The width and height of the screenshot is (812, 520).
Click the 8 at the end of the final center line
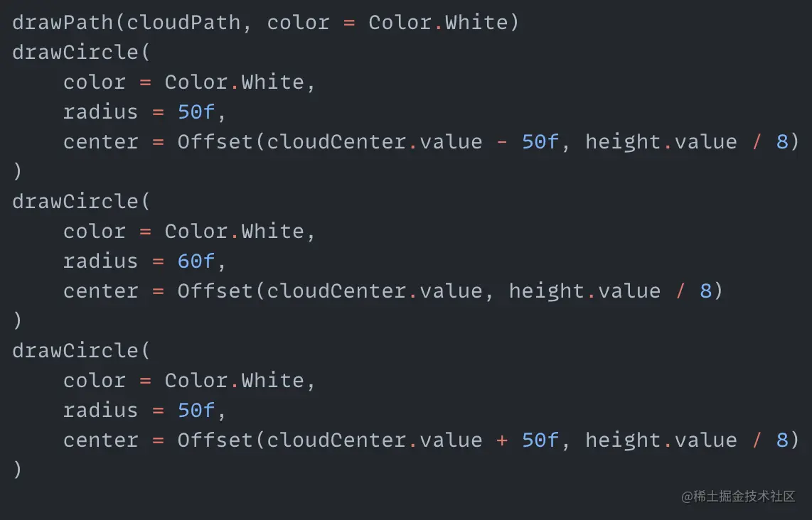(x=782, y=440)
